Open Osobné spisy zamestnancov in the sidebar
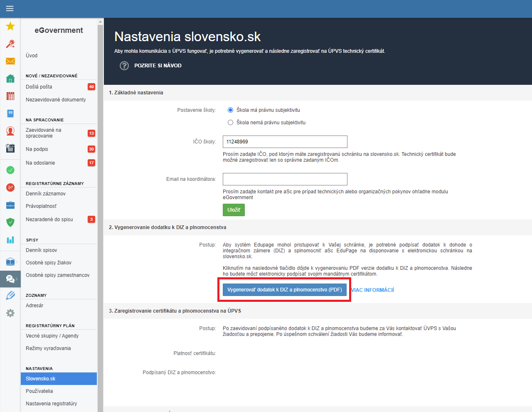Screen dimensions: 532x412 [x=59, y=275]
